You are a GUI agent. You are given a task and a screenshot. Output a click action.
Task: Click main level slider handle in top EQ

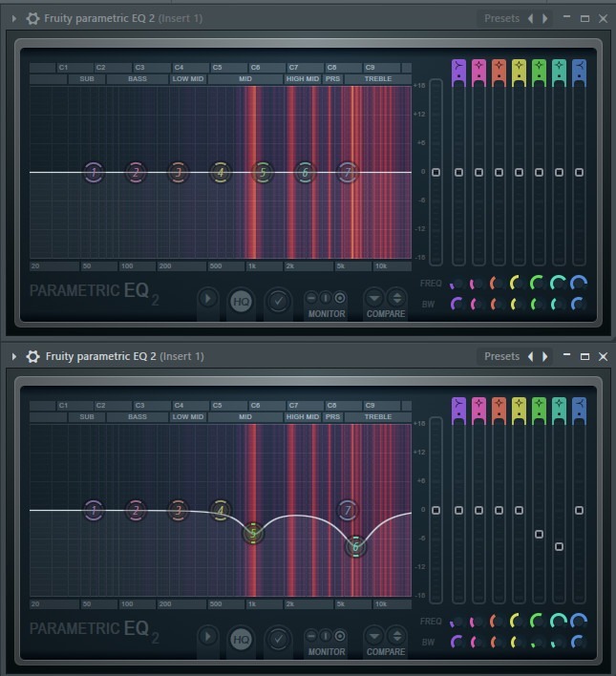(436, 173)
